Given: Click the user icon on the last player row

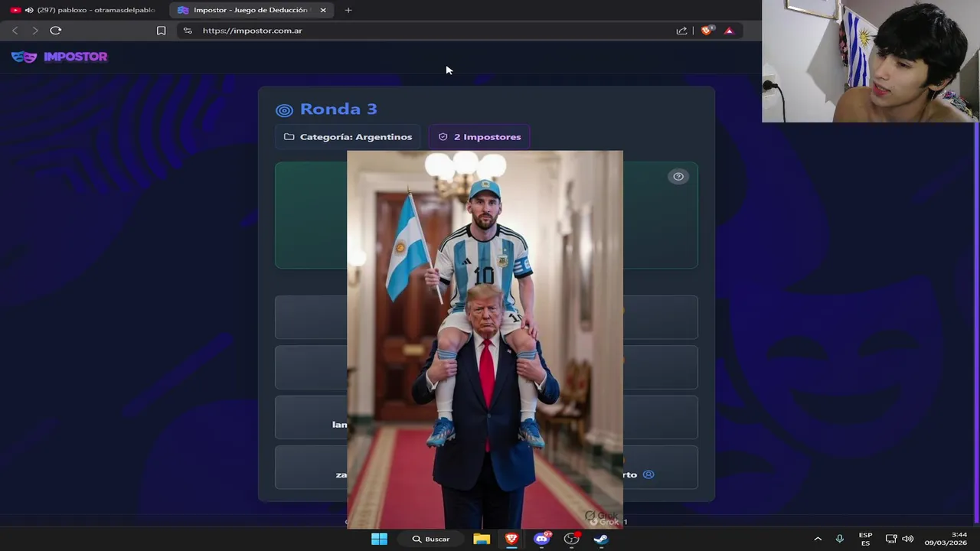Looking at the screenshot, I should pos(648,474).
